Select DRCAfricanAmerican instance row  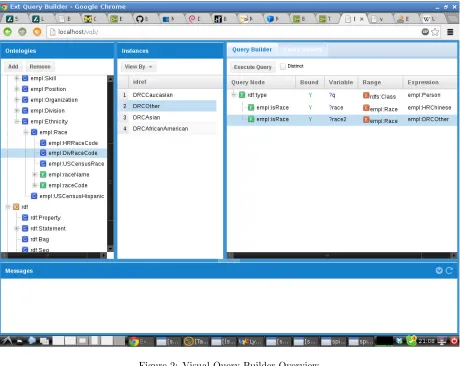[168, 129]
